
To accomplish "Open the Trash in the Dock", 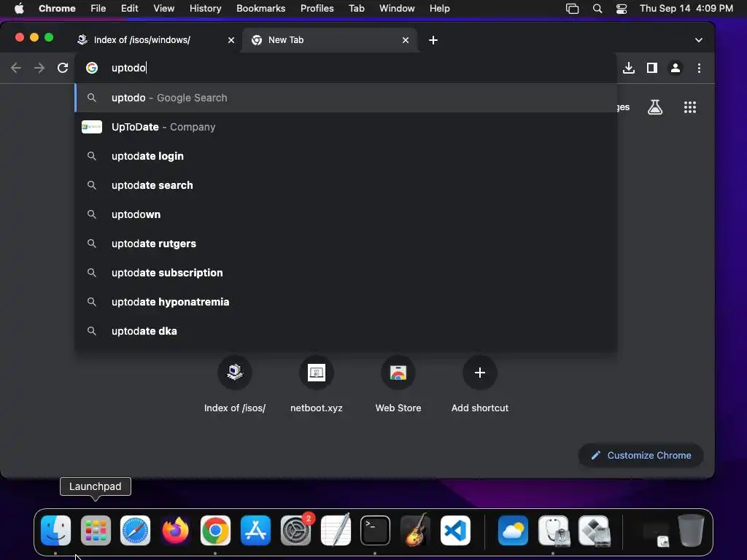I will pos(691,531).
